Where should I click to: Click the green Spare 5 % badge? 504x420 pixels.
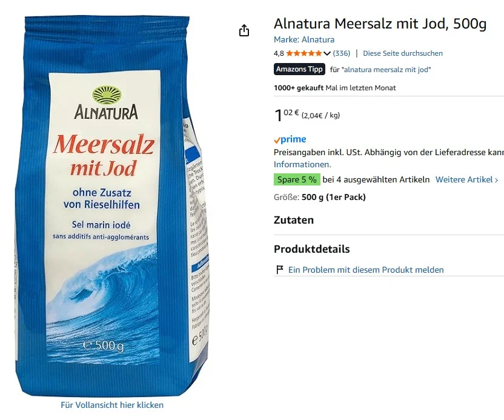(x=297, y=179)
